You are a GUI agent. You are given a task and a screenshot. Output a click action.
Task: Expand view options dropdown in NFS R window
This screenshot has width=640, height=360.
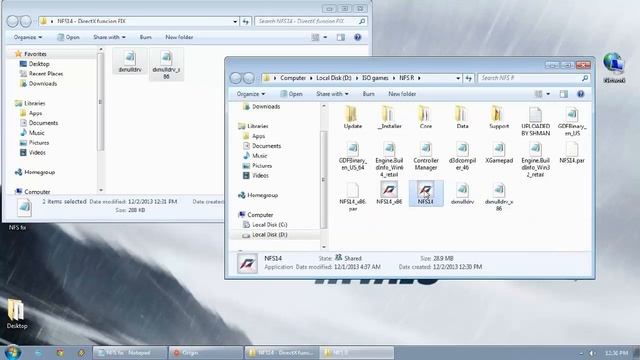coord(548,94)
